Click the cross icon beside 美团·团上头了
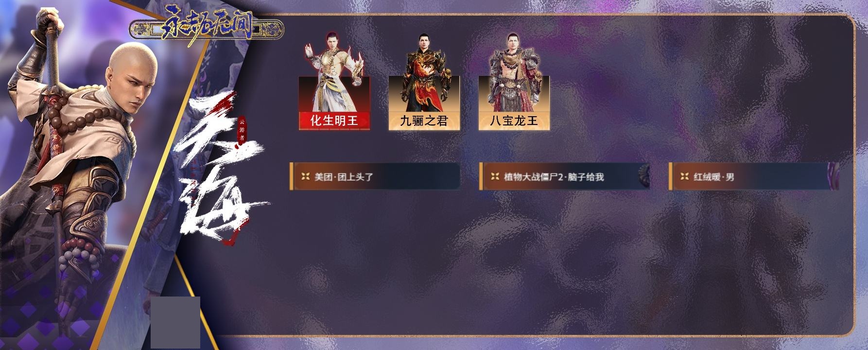The width and height of the screenshot is (868, 350). [305, 176]
